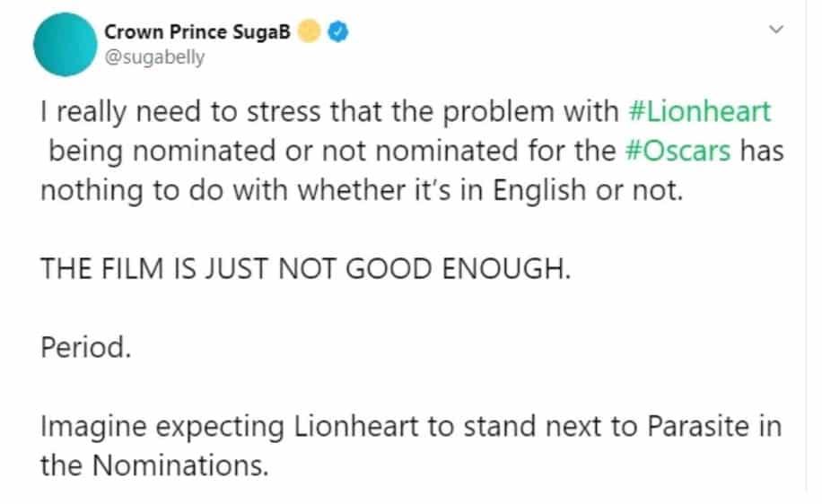Click the word 'ENOUGH.' in the caps line
Image resolution: width=822 pixels, height=504 pixels.
point(506,269)
